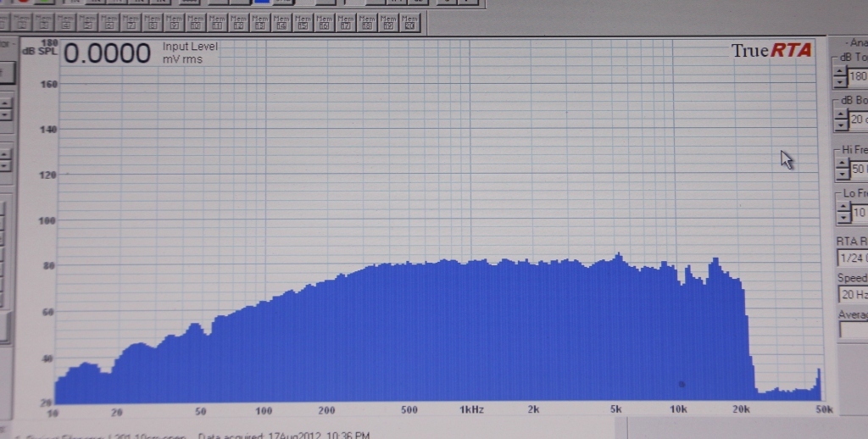Open the RTA Resolution 1/24 dropdown

(852, 258)
